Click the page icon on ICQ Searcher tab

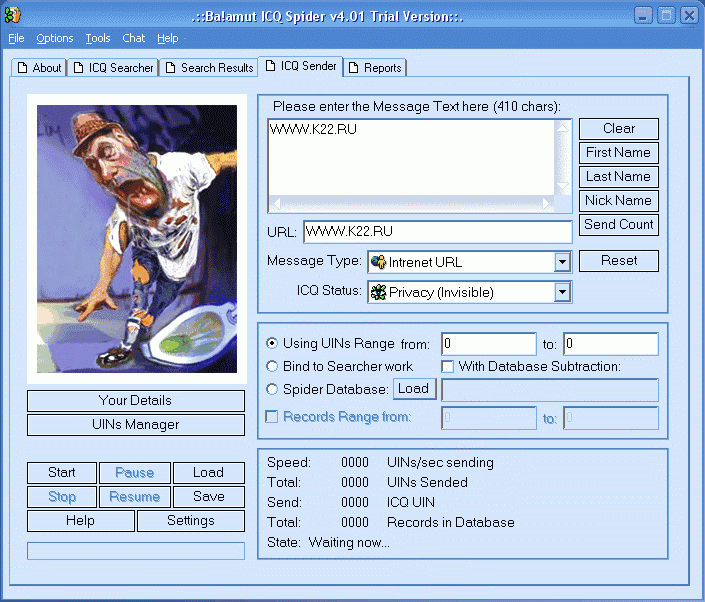pos(78,68)
